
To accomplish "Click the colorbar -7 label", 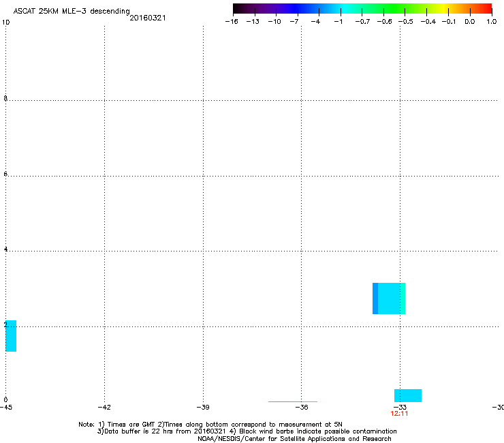I will tap(294, 22).
